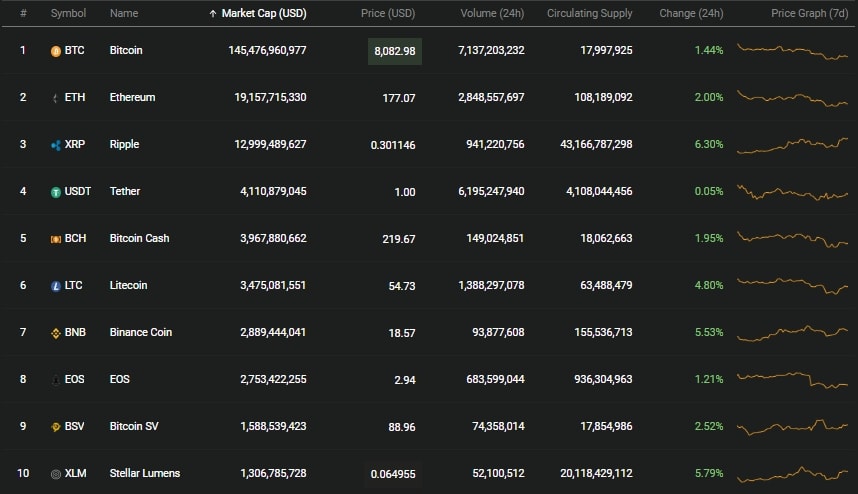The image size is (858, 494).
Task: Open the Ethereum name link
Action: tap(132, 97)
